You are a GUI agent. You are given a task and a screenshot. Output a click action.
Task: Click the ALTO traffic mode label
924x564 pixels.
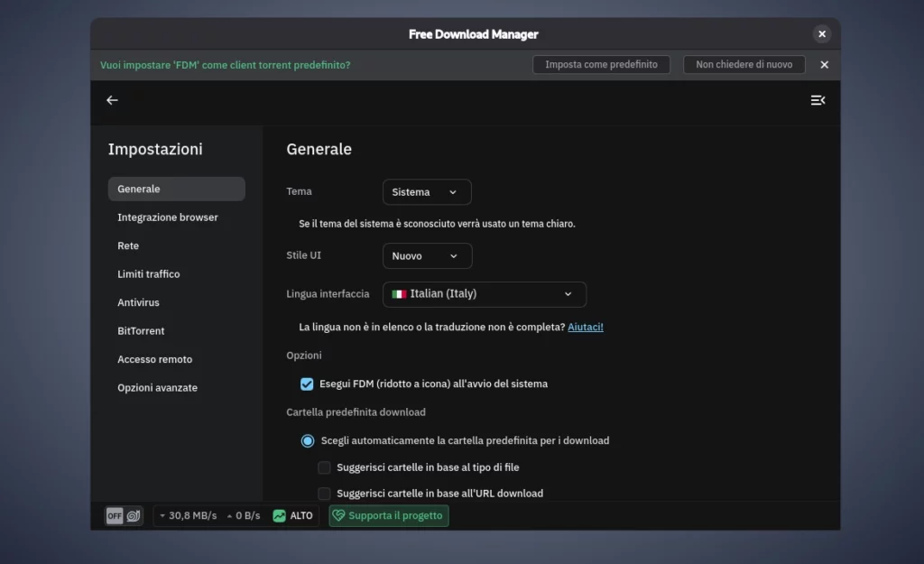[x=301, y=515]
